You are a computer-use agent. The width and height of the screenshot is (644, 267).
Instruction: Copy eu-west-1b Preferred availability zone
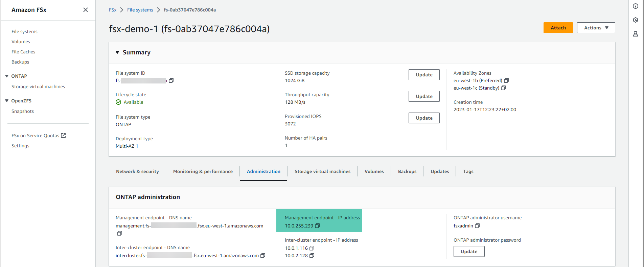click(x=506, y=80)
